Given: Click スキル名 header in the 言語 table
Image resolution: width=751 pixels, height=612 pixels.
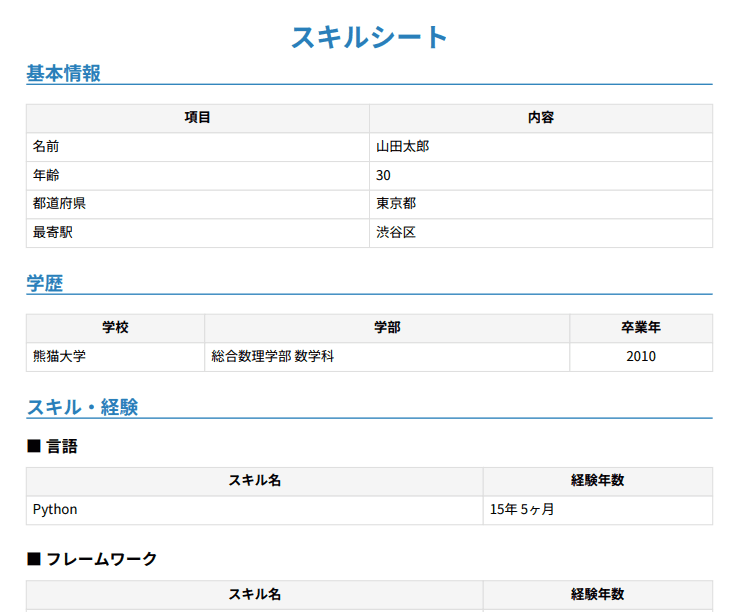Looking at the screenshot, I should click(254, 481).
